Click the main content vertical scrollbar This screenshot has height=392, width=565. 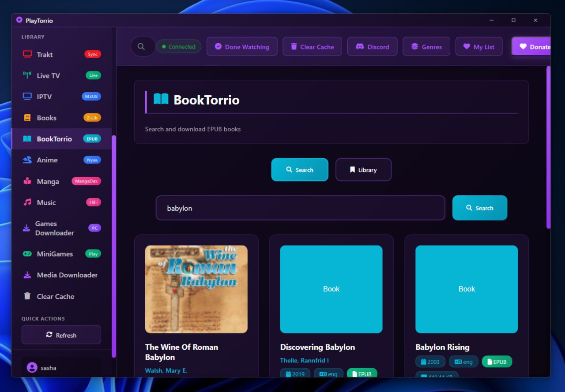(548, 147)
